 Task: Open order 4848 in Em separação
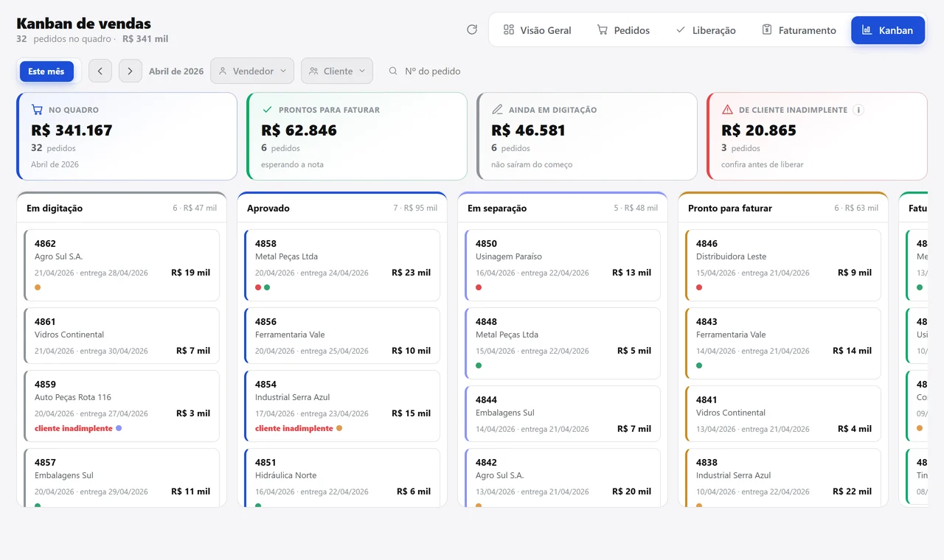(563, 343)
